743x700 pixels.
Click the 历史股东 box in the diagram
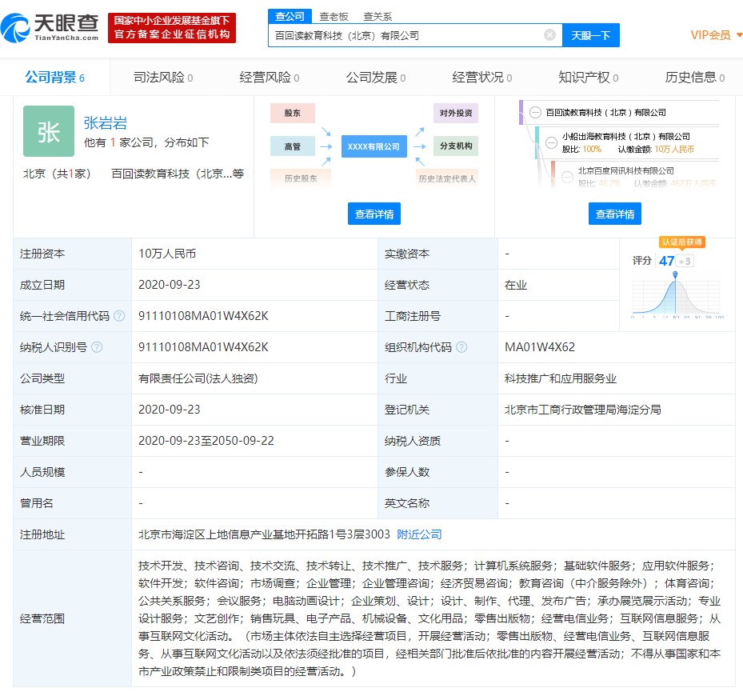tap(301, 178)
